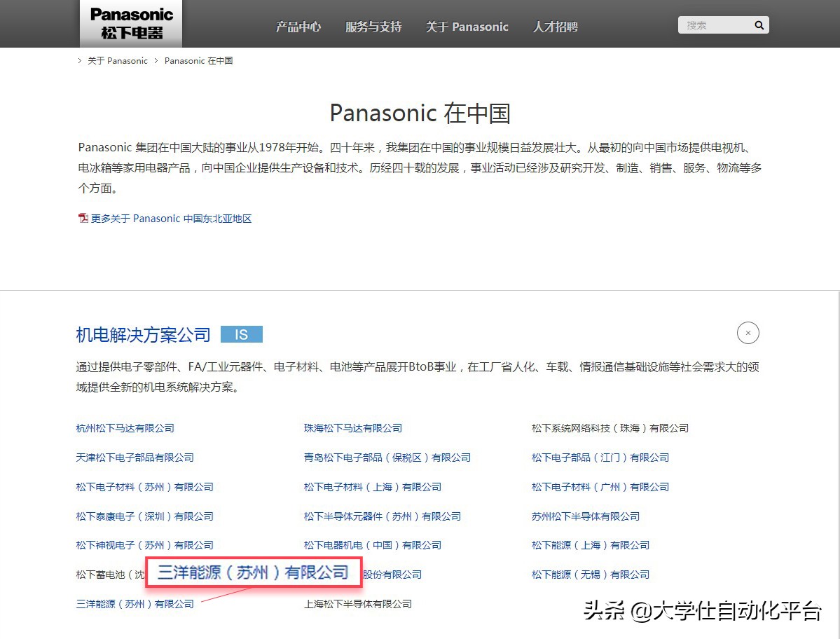Open the 产品中心 menu
The image size is (840, 639).
(x=298, y=27)
